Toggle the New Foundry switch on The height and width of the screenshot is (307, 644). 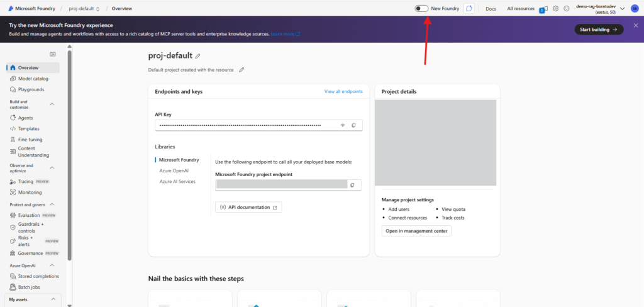pyautogui.click(x=421, y=8)
